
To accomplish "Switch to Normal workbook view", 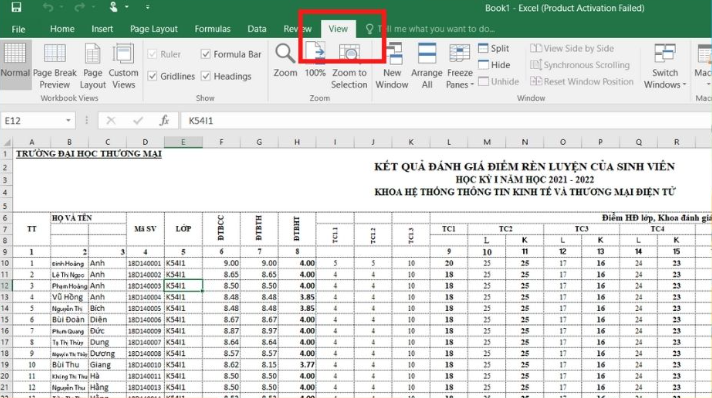I will (15, 64).
